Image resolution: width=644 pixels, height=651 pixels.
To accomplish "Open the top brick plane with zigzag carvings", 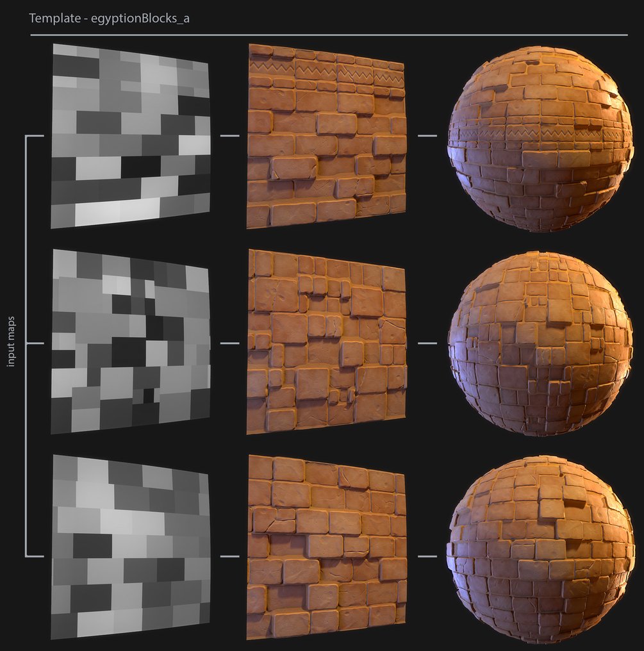I will [x=327, y=136].
